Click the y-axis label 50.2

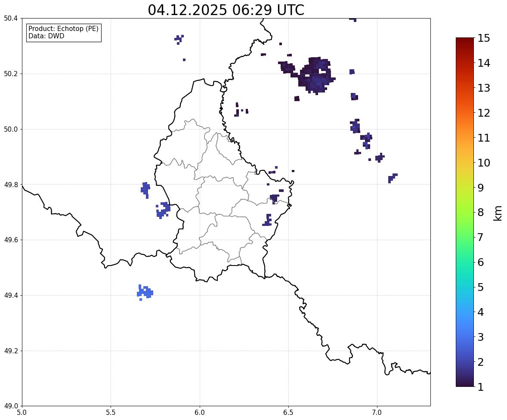pyautogui.click(x=11, y=74)
